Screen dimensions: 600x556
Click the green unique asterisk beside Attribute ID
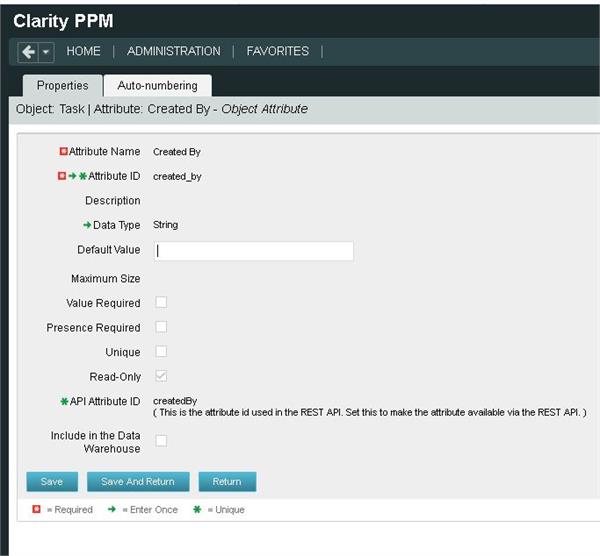point(83,176)
